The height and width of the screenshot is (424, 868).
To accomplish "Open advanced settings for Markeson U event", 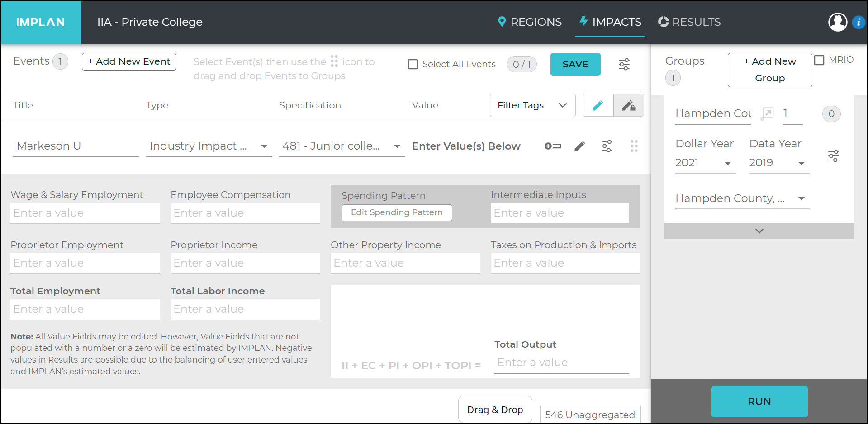I will coord(607,146).
